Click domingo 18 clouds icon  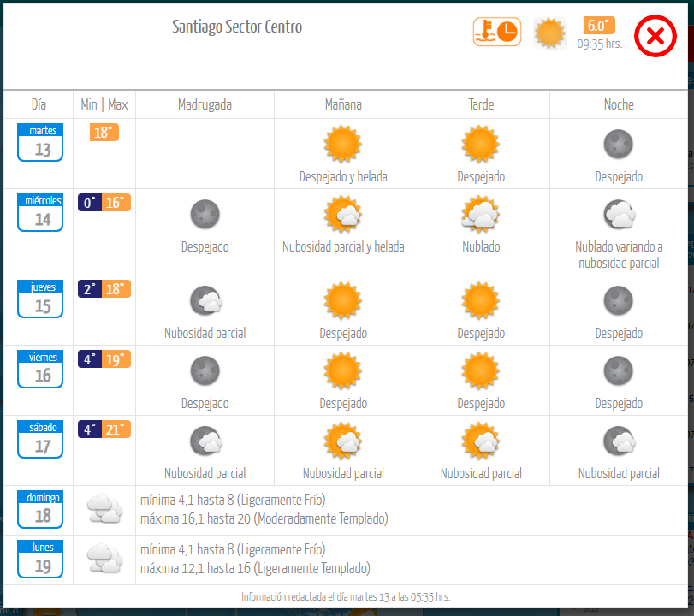tap(104, 508)
